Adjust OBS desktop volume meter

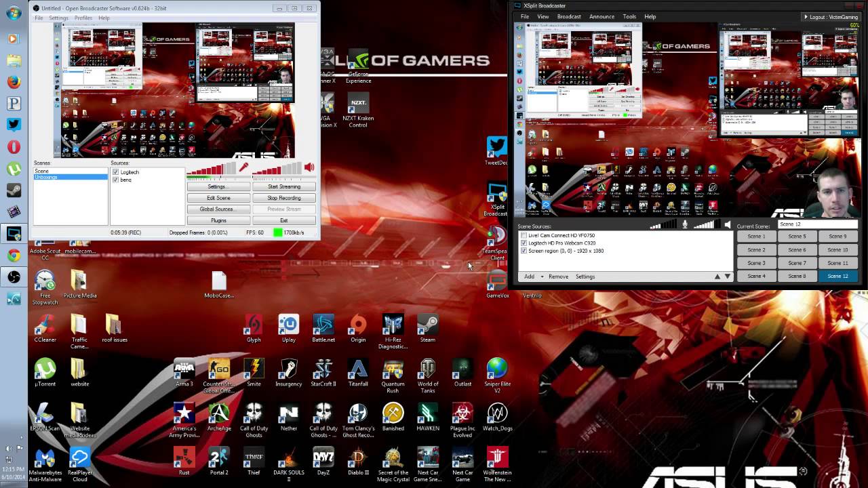click(277, 169)
